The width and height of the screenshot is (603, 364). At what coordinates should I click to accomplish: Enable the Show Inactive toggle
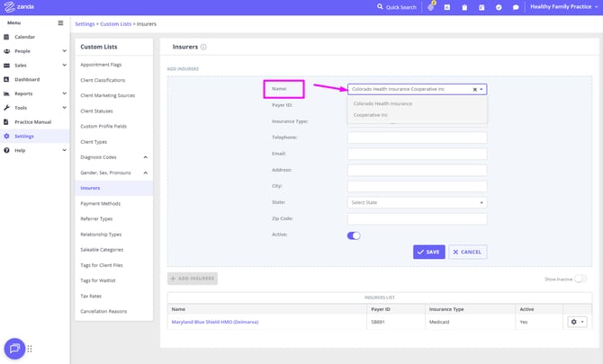[x=580, y=279]
